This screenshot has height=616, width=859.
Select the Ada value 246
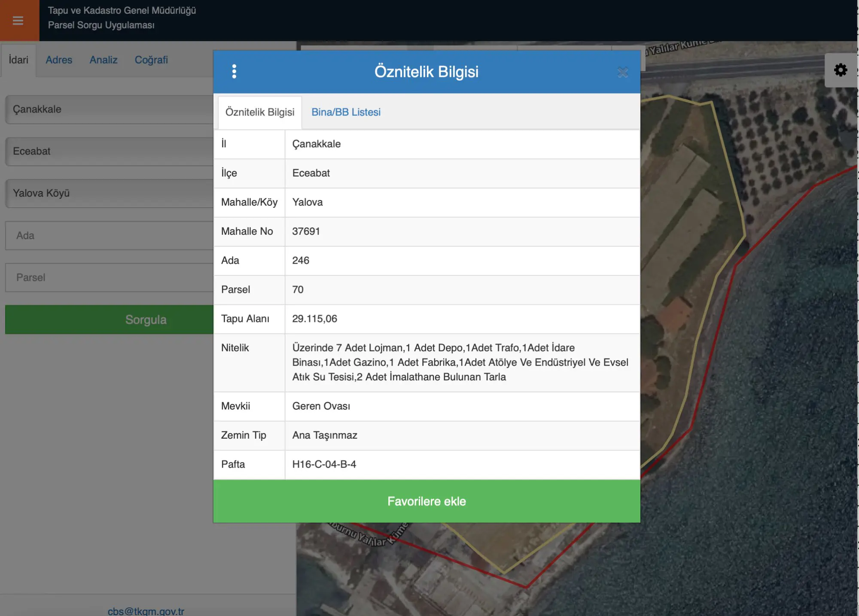click(301, 261)
